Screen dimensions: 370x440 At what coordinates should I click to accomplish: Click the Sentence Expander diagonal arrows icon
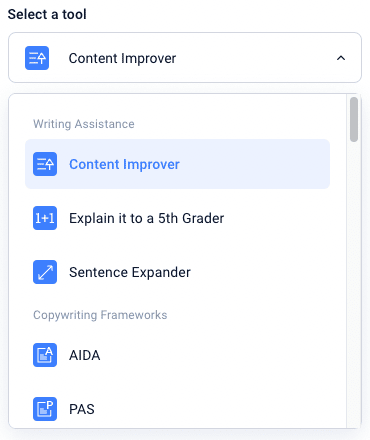click(45, 272)
